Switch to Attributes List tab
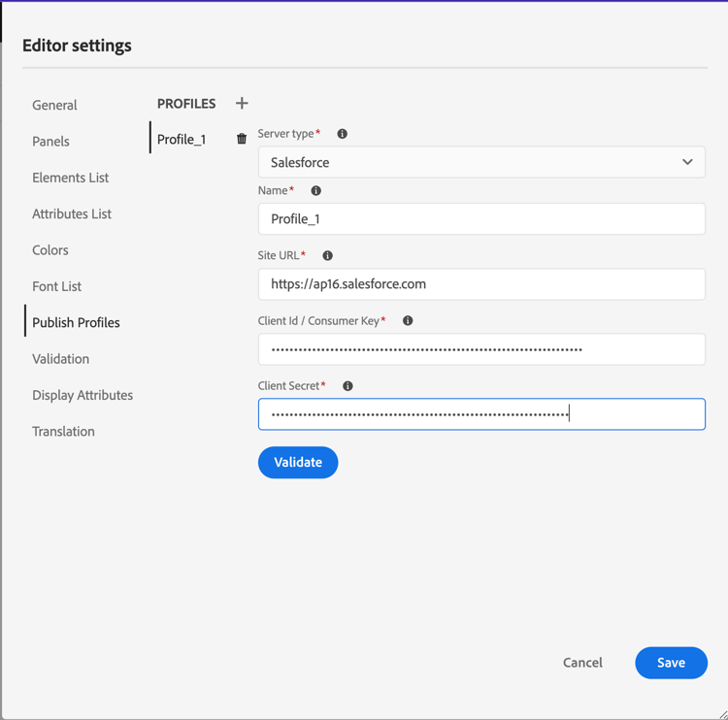Viewport: 728px width, 720px height. click(72, 213)
